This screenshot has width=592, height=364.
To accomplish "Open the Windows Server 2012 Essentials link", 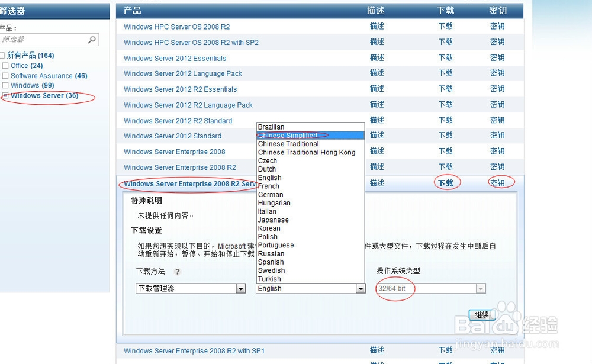I will tap(173, 58).
